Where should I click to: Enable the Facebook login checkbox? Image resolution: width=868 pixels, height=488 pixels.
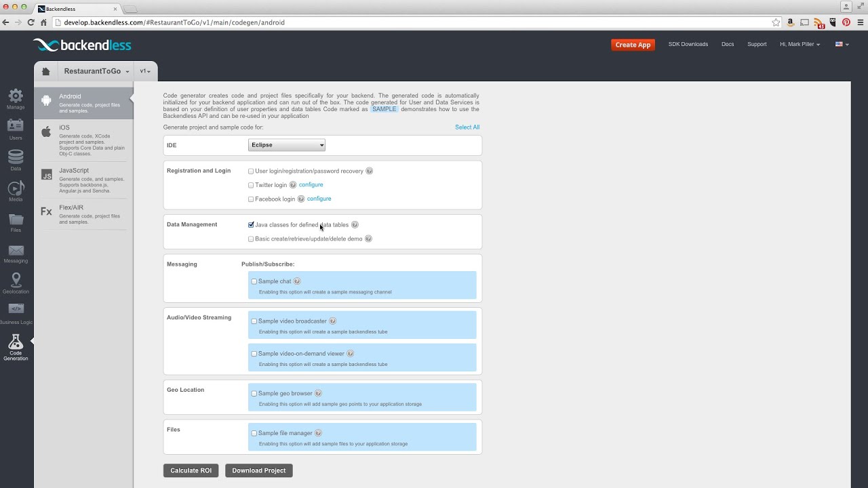pos(251,199)
